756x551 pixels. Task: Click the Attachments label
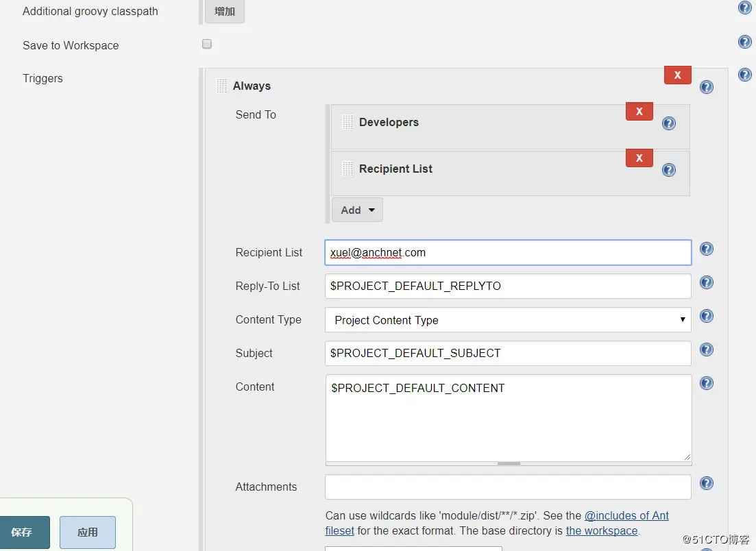coord(266,487)
